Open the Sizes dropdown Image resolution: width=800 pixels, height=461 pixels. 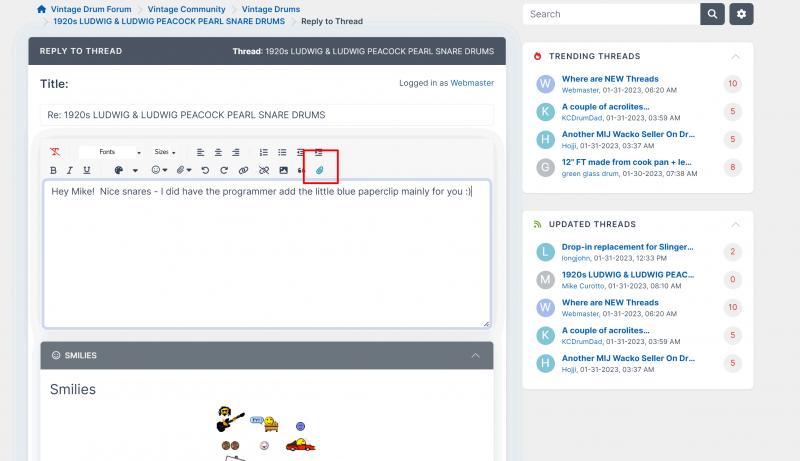(x=165, y=152)
